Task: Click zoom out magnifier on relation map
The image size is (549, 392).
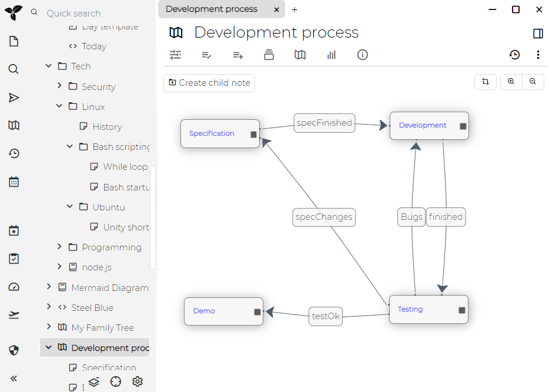Action: 533,82
